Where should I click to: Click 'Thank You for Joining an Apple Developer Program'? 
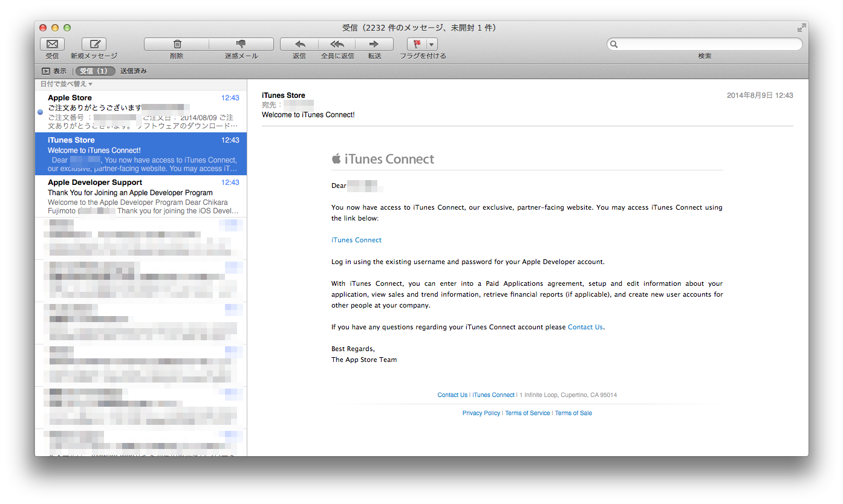pos(130,193)
